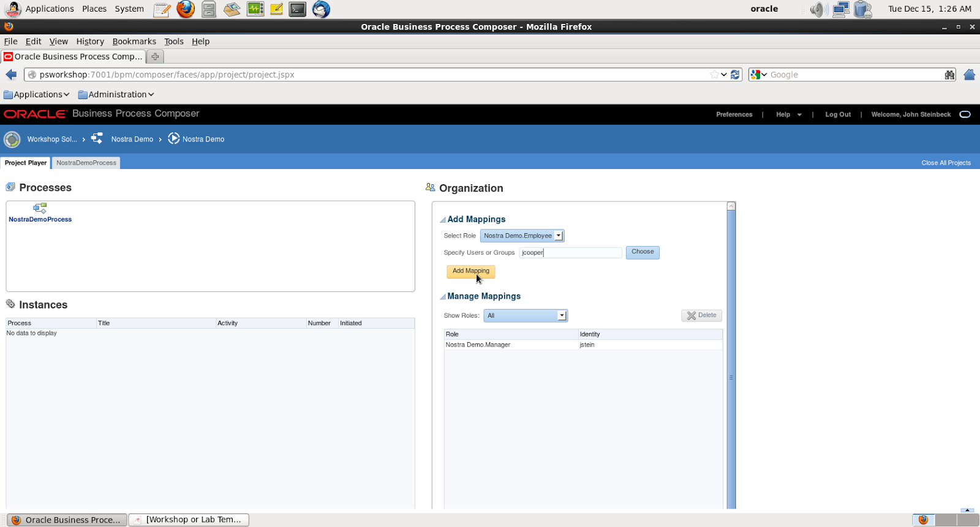980x527 pixels.
Task: Switch to the NostraDemoProcess tab
Action: tap(86, 163)
